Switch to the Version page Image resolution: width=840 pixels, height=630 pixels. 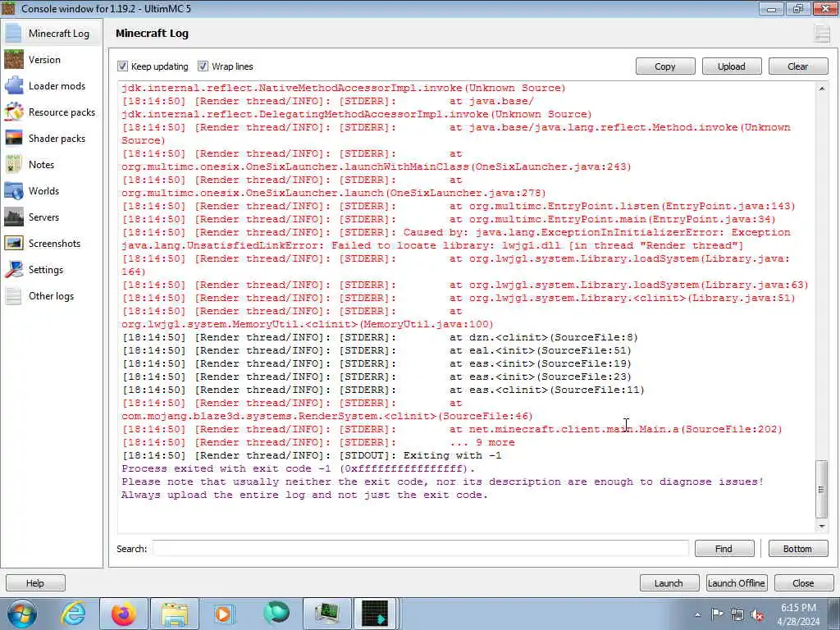(x=44, y=59)
